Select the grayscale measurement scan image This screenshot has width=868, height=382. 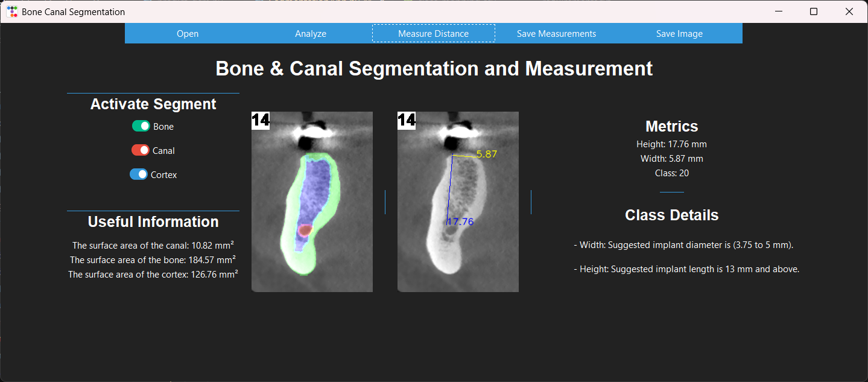click(x=458, y=202)
